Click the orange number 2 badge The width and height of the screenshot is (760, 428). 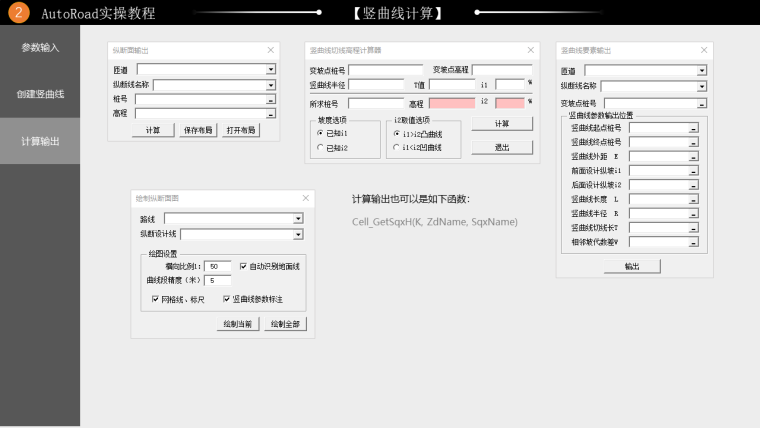(20, 13)
